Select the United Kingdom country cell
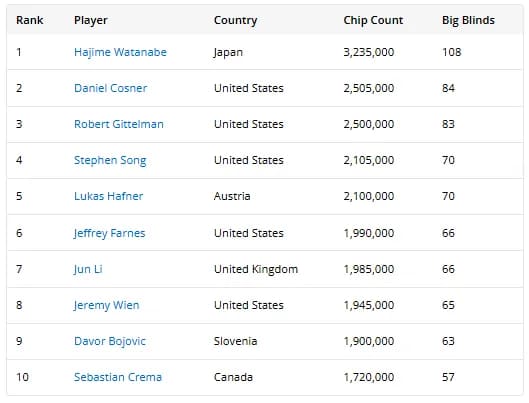 pyautogui.click(x=256, y=269)
